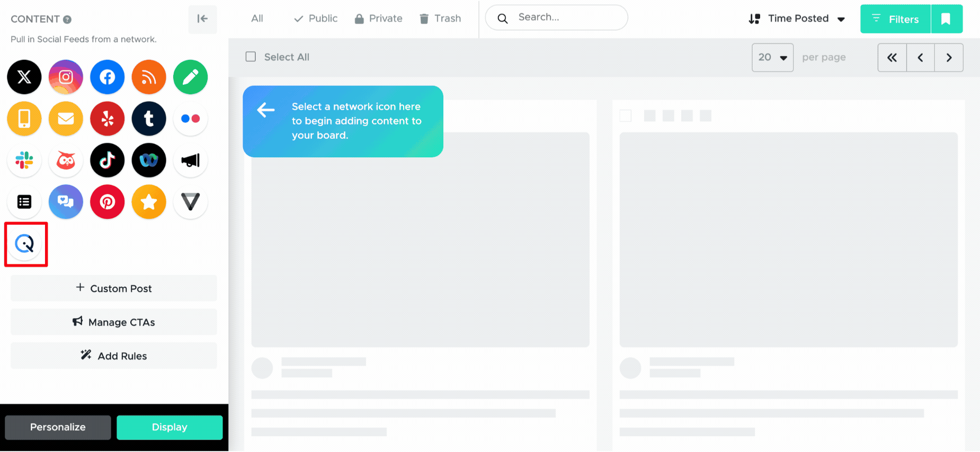Choose the orange star reviews icon

(x=149, y=202)
